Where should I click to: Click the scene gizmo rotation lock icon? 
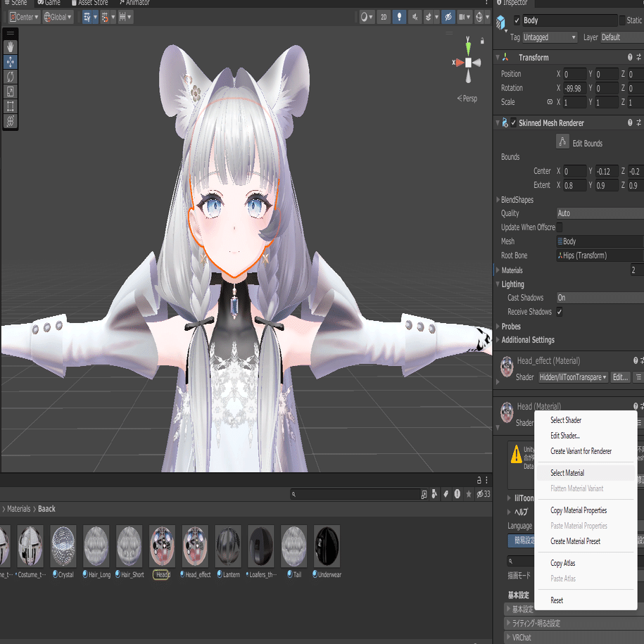(482, 41)
